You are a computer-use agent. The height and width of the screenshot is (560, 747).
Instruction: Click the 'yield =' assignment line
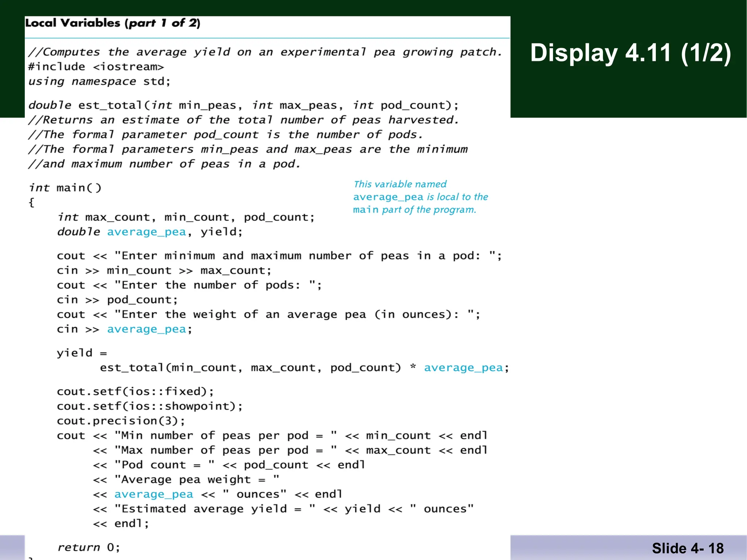pyautogui.click(x=82, y=353)
